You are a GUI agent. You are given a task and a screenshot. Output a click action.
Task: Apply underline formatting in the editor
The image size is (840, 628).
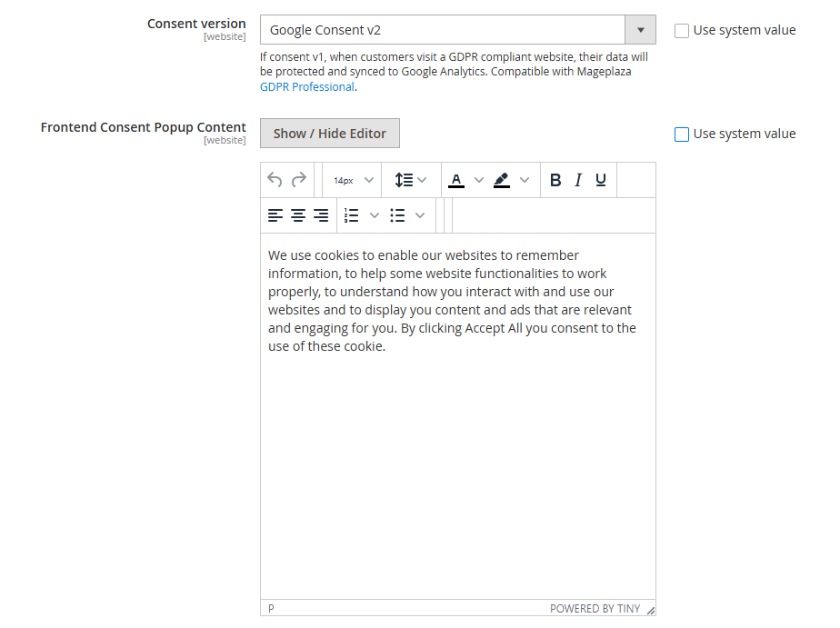pos(600,179)
